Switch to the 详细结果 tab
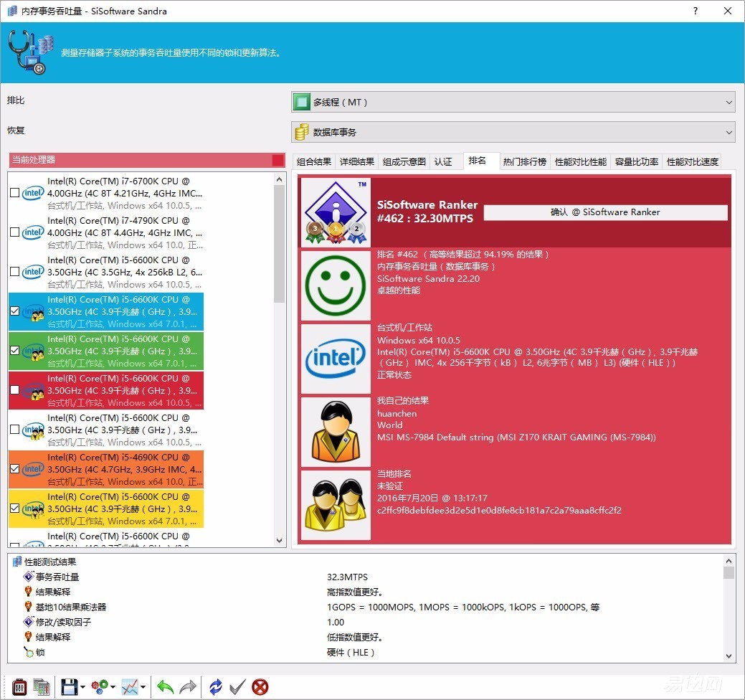Image resolution: width=745 pixels, height=700 pixels. (357, 162)
